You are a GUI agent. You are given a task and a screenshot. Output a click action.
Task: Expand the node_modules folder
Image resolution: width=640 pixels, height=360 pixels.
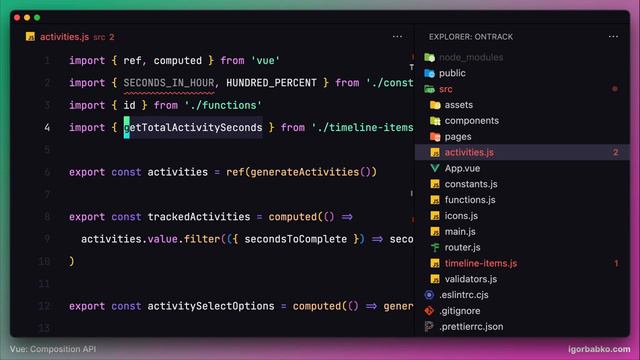(471, 57)
